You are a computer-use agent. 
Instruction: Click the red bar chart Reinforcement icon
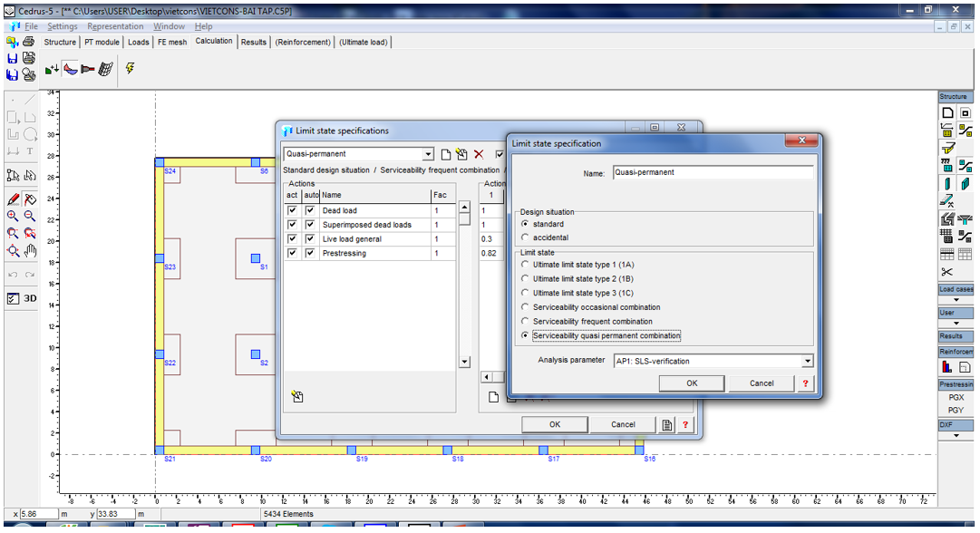pos(946,367)
